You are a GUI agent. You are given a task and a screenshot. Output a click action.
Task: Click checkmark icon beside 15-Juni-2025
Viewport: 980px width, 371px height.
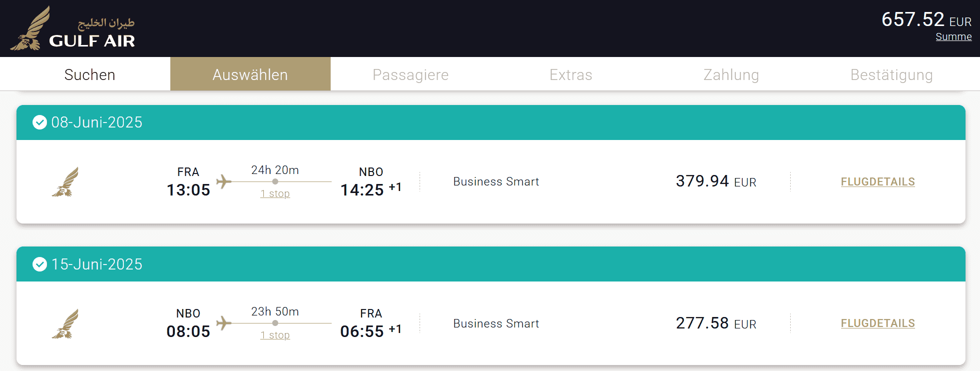(39, 264)
